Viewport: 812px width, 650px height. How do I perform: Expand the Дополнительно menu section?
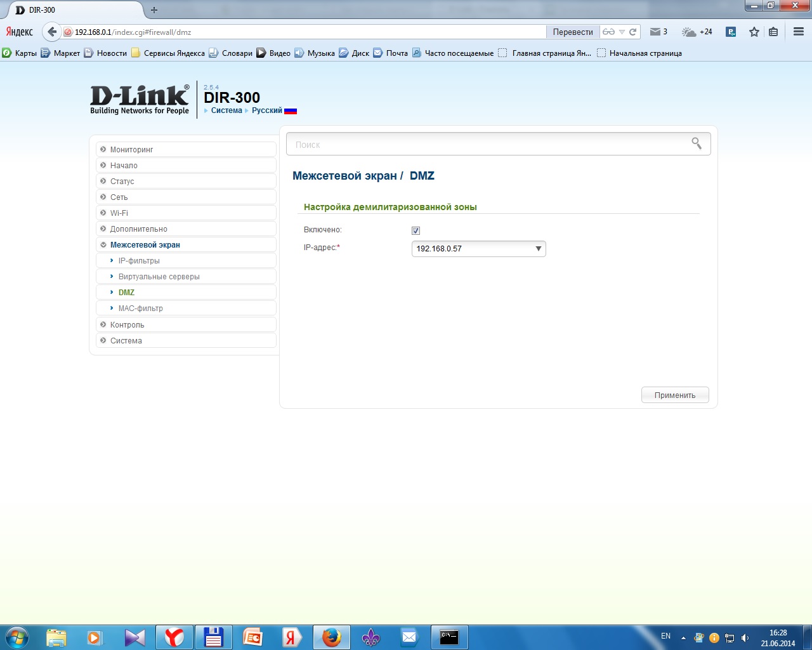click(x=186, y=229)
